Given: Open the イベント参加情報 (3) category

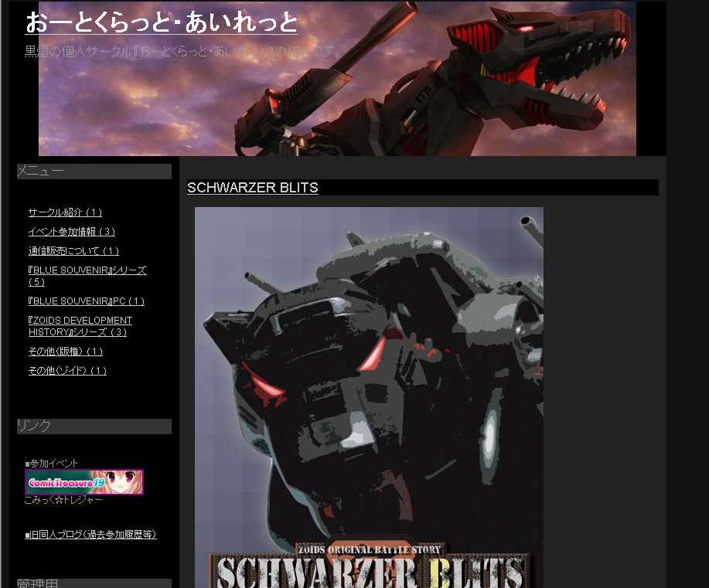Looking at the screenshot, I should pos(71,231).
